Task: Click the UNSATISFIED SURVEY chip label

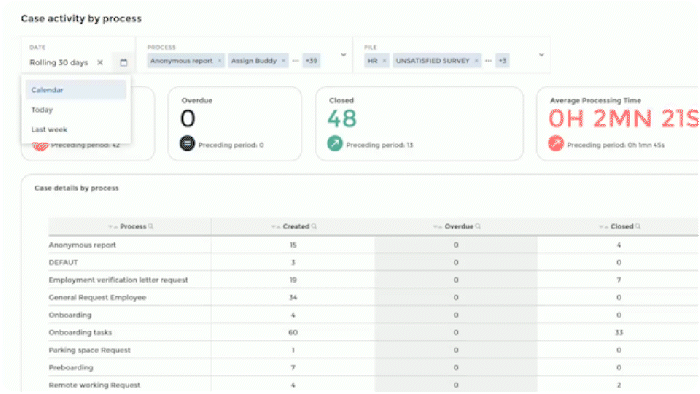Action: tap(433, 61)
